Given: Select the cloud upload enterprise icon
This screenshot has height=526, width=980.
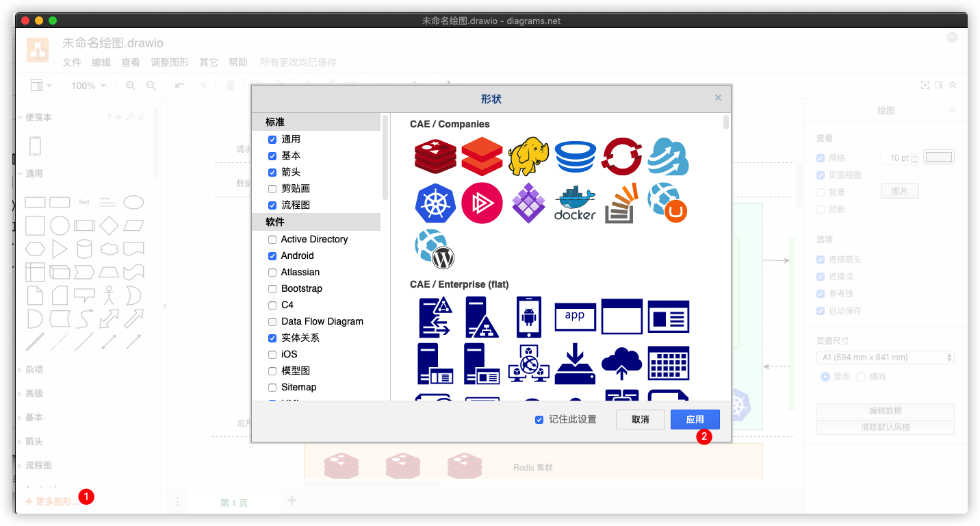Looking at the screenshot, I should (x=621, y=363).
